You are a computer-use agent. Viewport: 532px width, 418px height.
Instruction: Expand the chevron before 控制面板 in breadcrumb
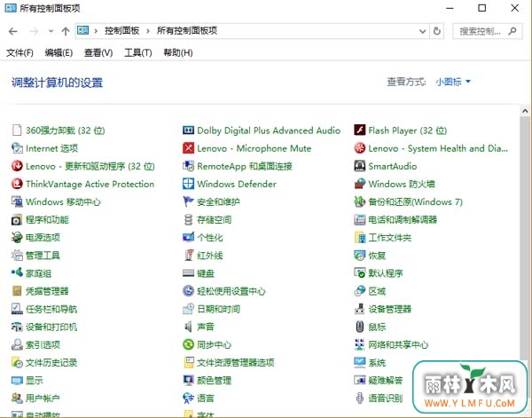pyautogui.click(x=96, y=31)
